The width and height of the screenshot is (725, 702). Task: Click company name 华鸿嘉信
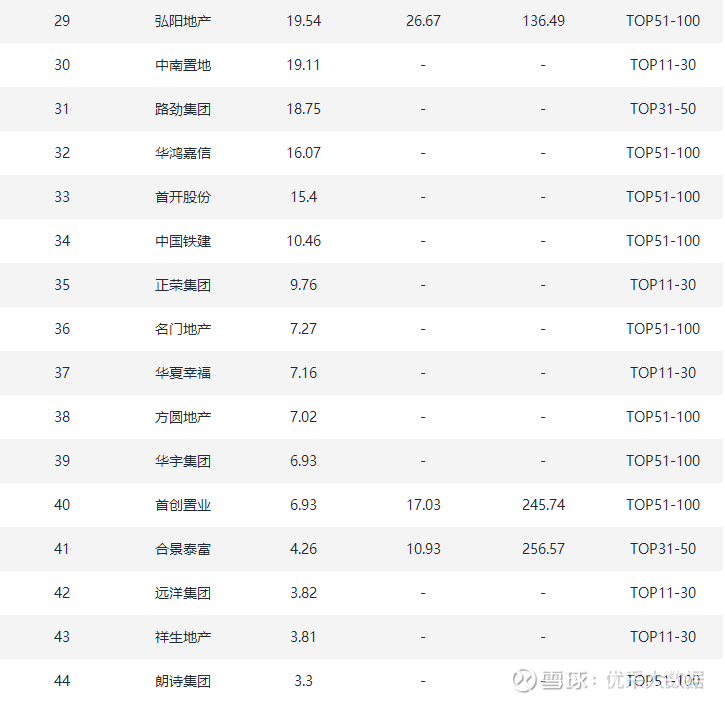point(183,153)
